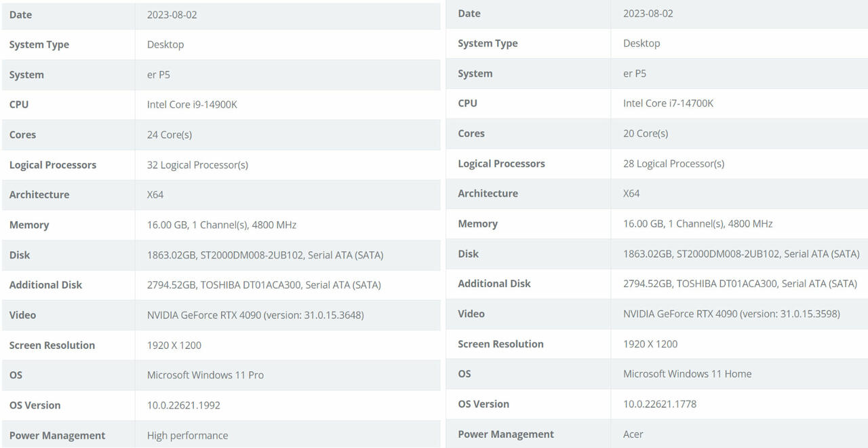Select right table's 16.00 GB memory value
The width and height of the screenshot is (868, 448).
[698, 223]
